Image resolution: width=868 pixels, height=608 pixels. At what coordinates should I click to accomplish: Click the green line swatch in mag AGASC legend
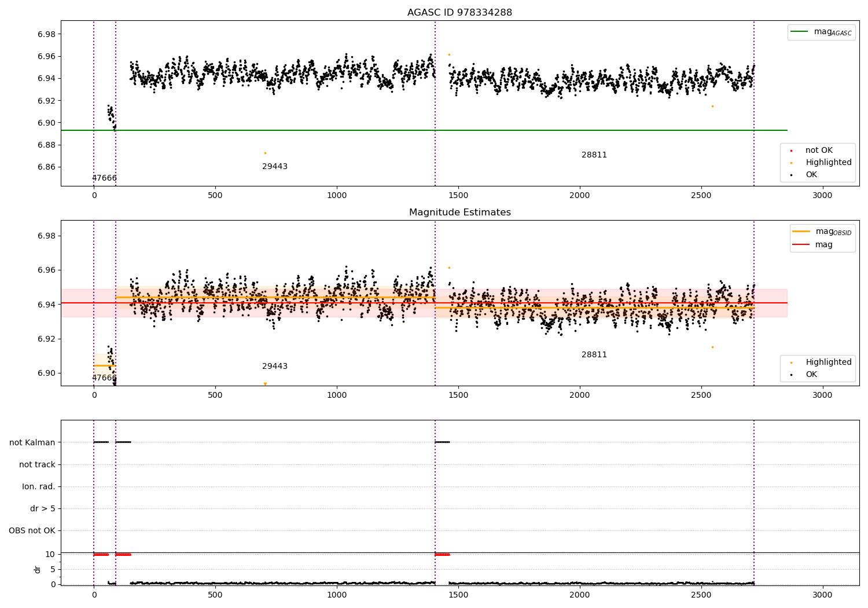point(800,32)
